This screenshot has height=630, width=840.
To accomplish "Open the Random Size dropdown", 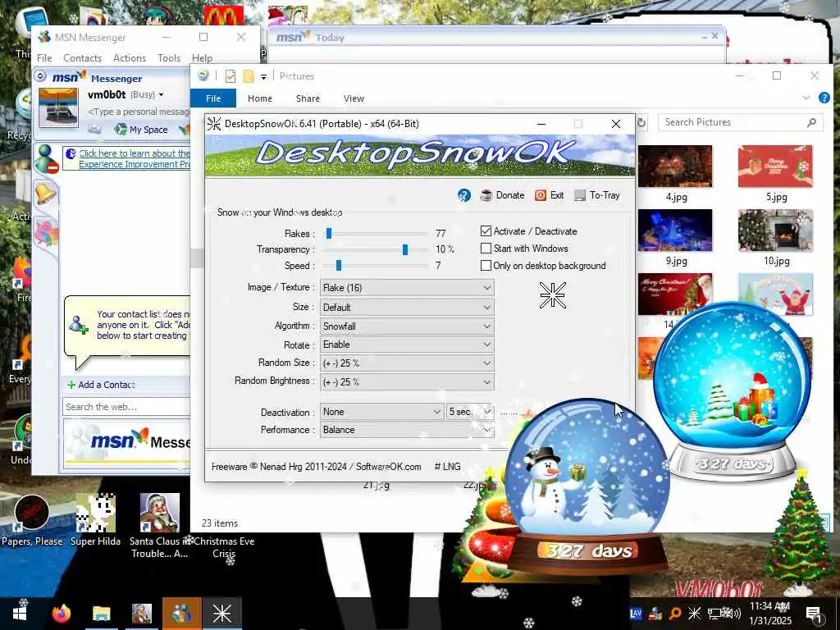I will point(407,363).
